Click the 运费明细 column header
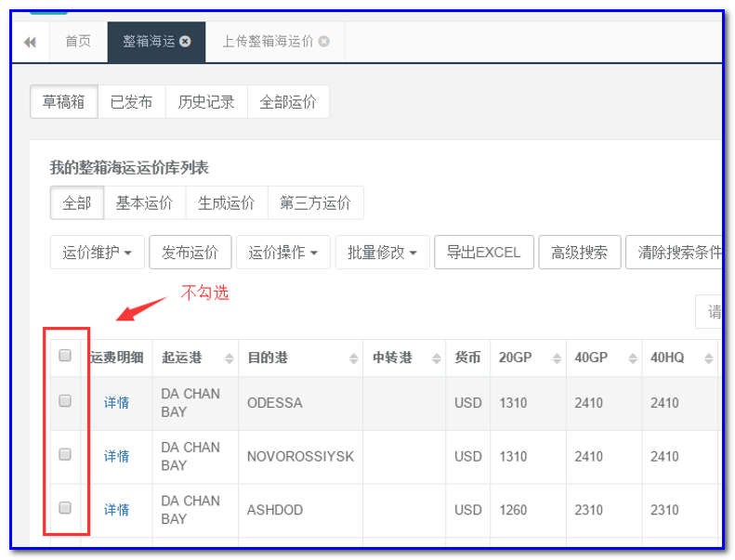 point(117,358)
